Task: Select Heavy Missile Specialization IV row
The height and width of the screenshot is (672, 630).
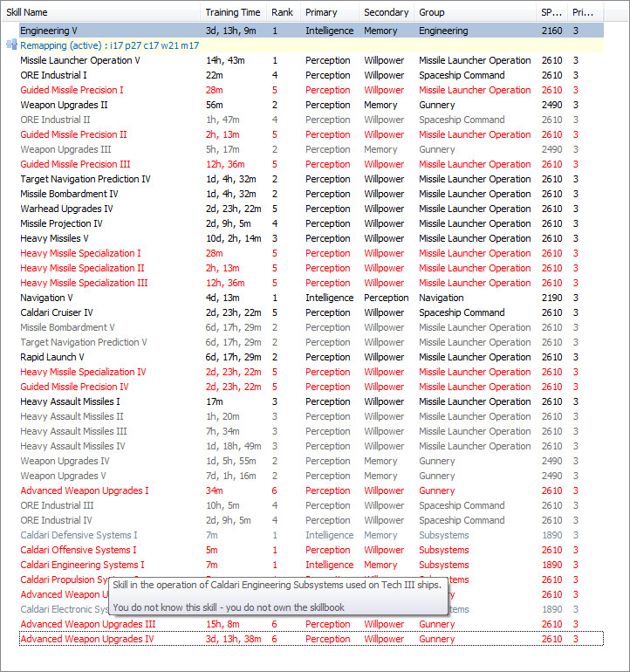Action: (x=312, y=372)
